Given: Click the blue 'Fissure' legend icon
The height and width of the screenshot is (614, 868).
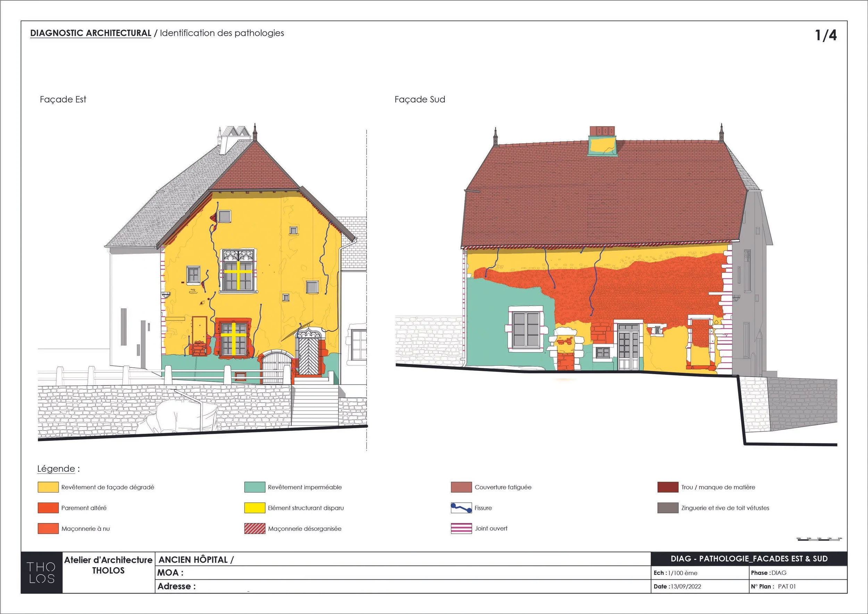Looking at the screenshot, I should point(461,508).
